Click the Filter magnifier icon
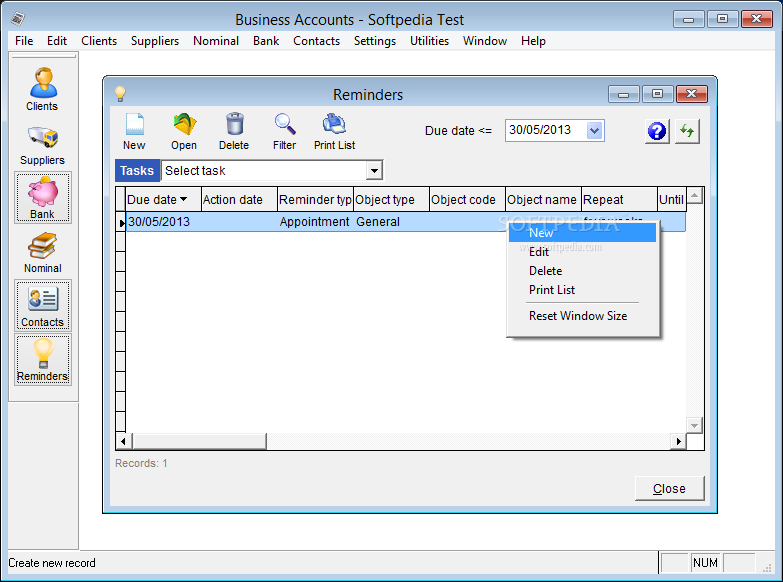783x582 pixels. [x=285, y=131]
